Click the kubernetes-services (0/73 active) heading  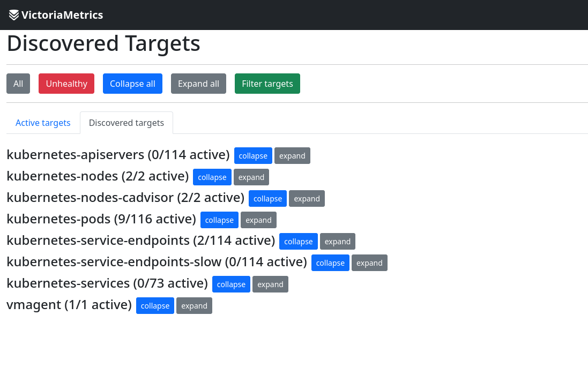107,283
